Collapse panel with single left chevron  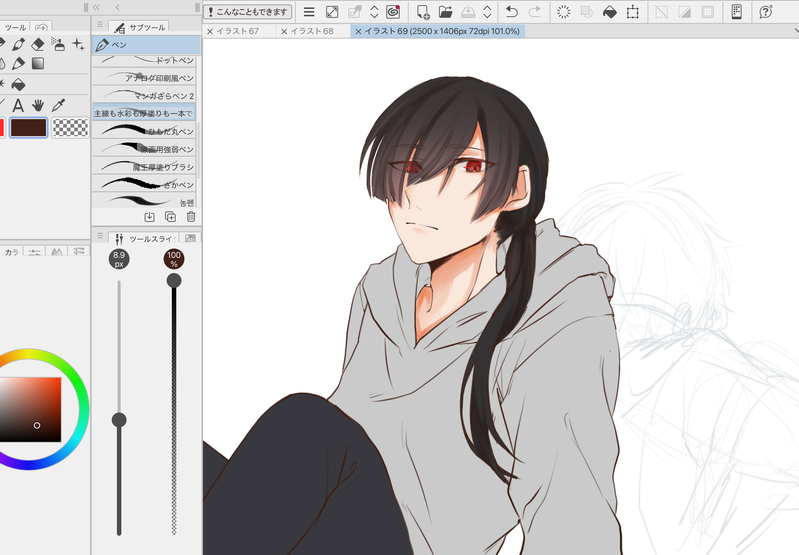[118, 7]
